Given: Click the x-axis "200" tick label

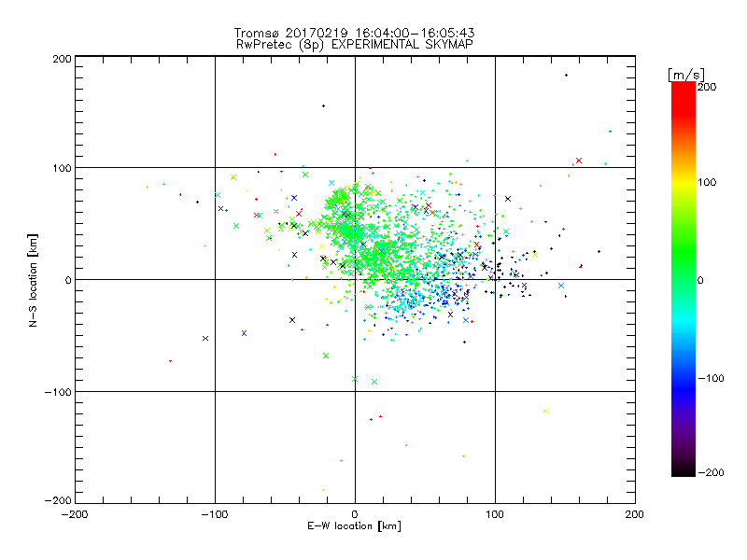Looking at the screenshot, I should click(635, 514).
